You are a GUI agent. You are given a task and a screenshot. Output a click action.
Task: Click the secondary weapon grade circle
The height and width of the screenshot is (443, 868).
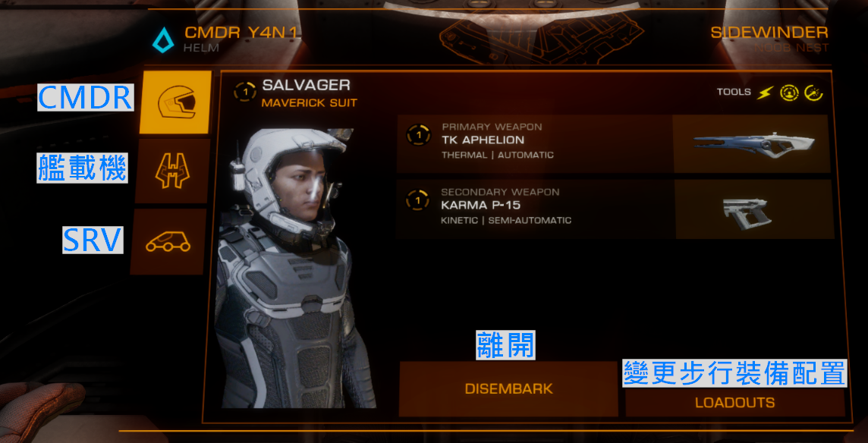click(x=417, y=200)
